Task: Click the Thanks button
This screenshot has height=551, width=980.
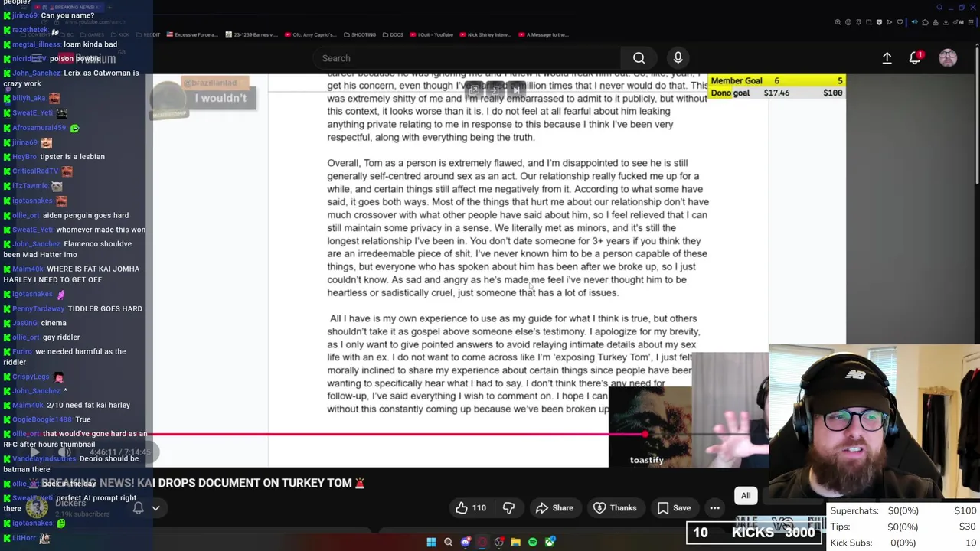Action: 615,508
